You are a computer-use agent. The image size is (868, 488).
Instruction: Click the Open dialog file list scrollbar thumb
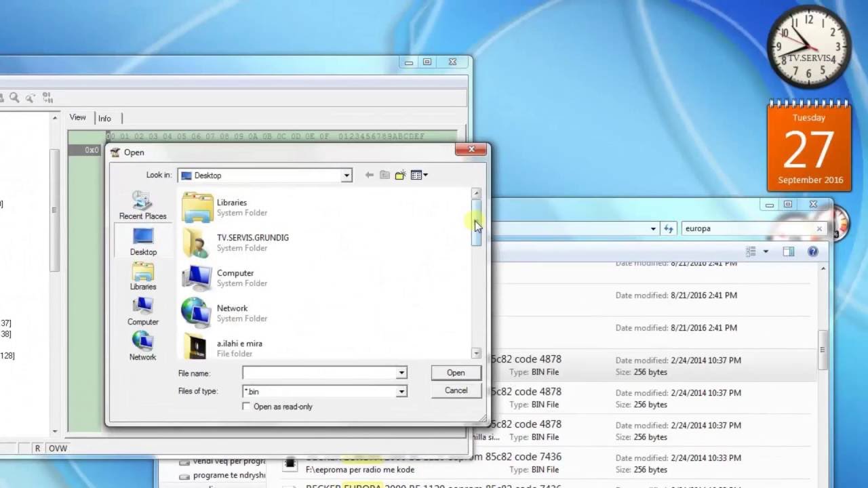click(477, 222)
